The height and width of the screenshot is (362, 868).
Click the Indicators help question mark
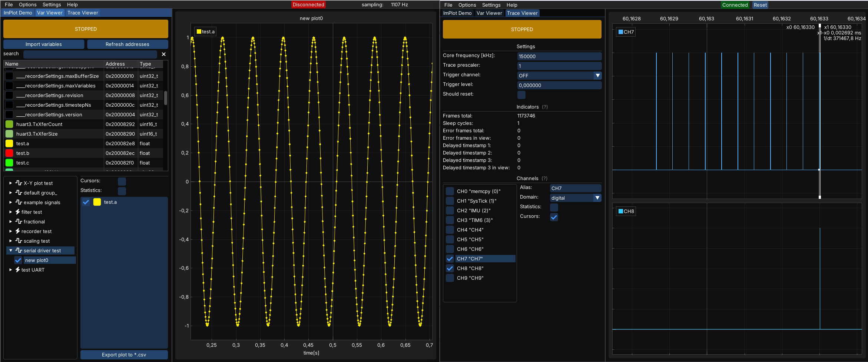544,107
